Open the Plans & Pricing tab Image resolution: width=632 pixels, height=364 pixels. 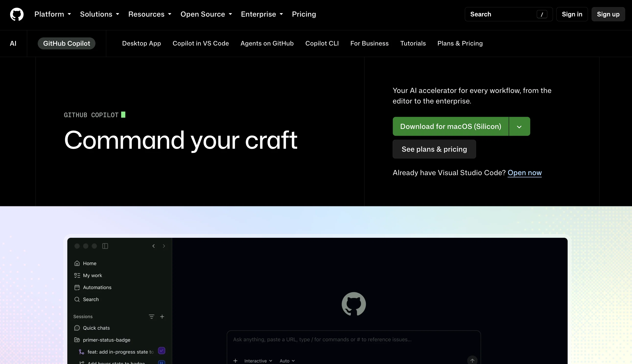point(460,43)
